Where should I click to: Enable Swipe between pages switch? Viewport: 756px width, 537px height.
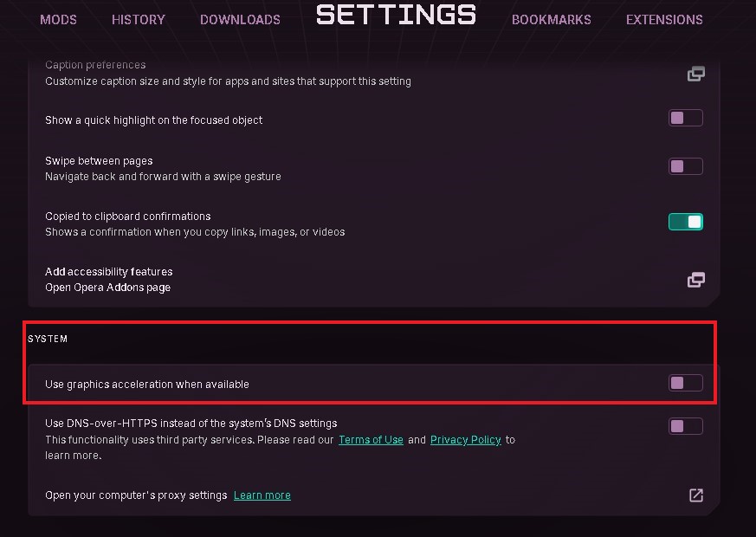685,166
